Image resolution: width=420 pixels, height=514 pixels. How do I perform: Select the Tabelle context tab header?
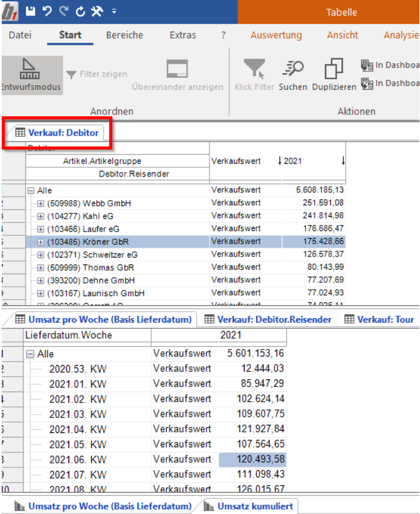tap(342, 13)
